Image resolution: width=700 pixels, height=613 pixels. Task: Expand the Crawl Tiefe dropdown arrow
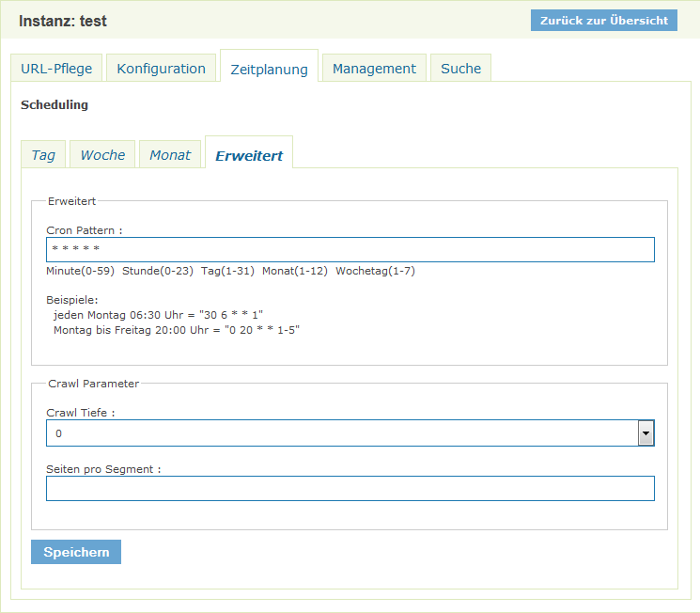coord(646,432)
